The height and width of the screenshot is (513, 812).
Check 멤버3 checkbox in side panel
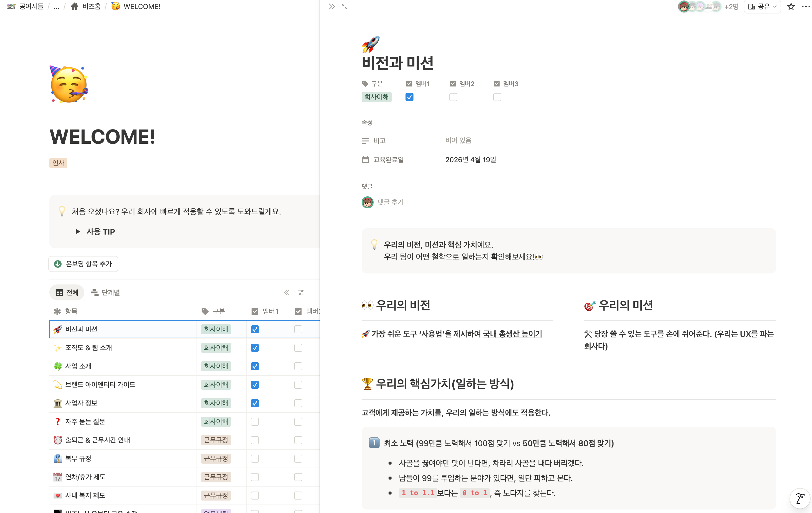pos(497,97)
